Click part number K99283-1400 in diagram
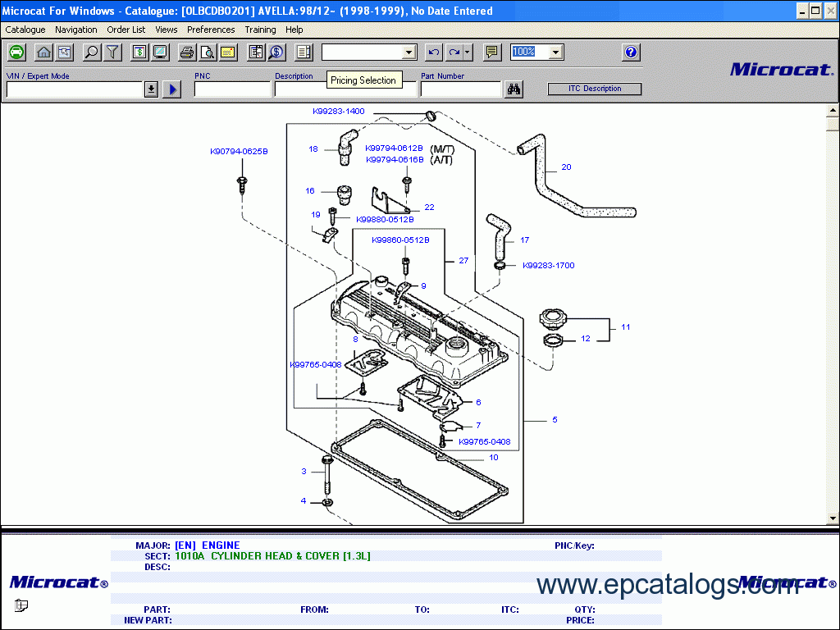 [x=338, y=112]
